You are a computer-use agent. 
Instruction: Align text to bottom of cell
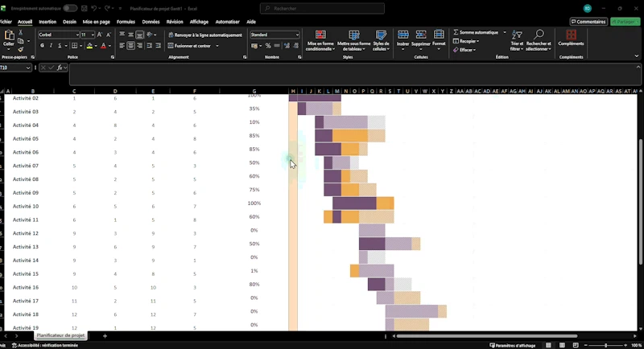coord(139,35)
